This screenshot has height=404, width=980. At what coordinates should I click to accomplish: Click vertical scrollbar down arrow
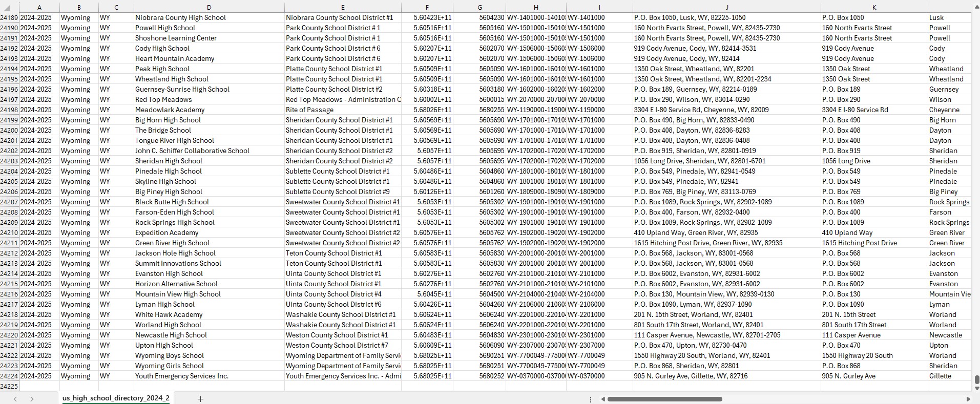coord(976,388)
